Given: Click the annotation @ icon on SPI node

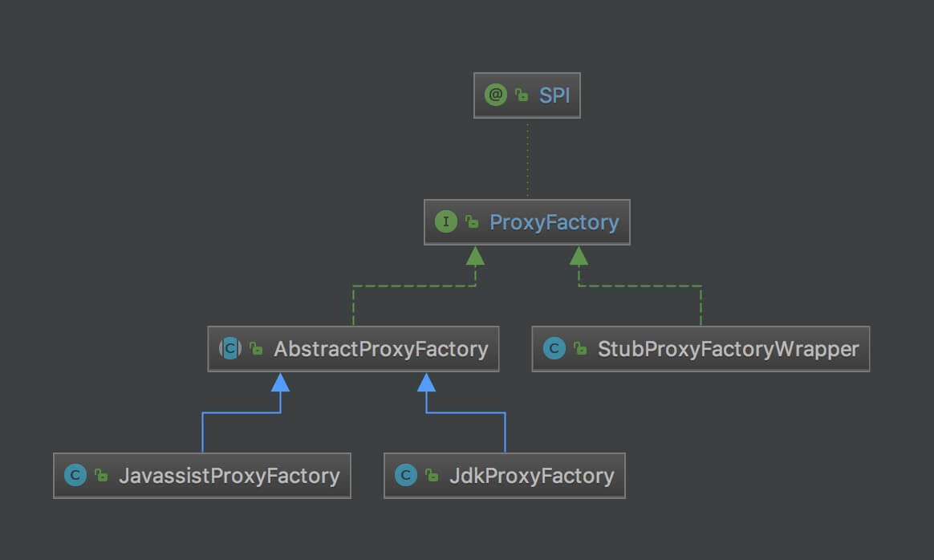Looking at the screenshot, I should click(496, 95).
